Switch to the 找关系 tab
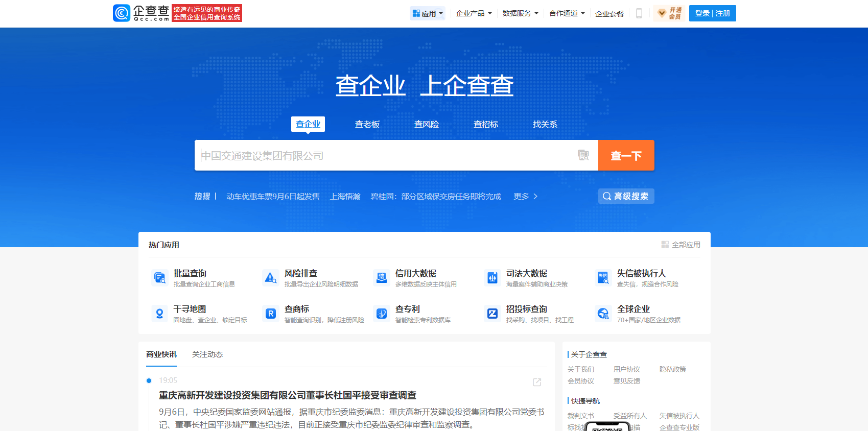The width and height of the screenshot is (868, 431). [x=545, y=124]
